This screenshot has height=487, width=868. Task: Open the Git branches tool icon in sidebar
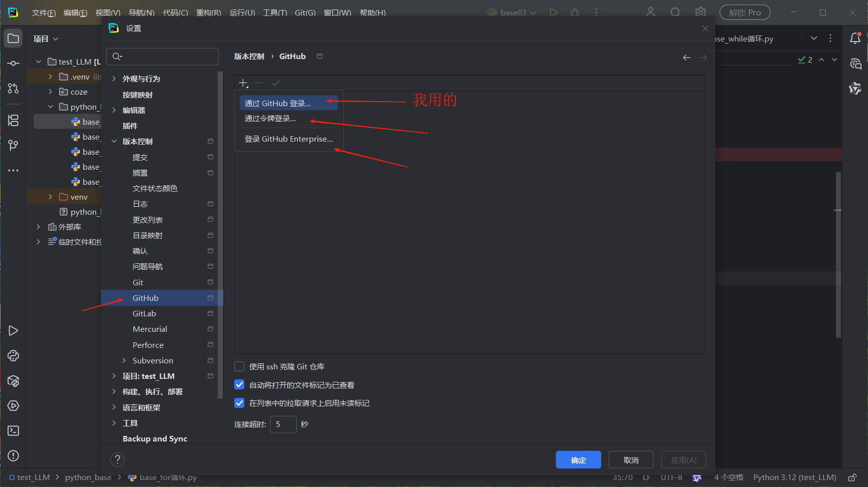tap(14, 145)
